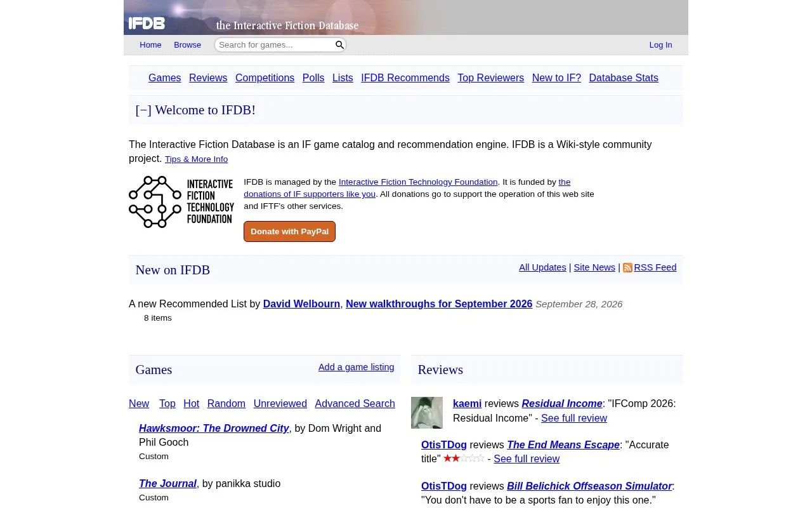Open the Games navigation link

click(x=164, y=77)
